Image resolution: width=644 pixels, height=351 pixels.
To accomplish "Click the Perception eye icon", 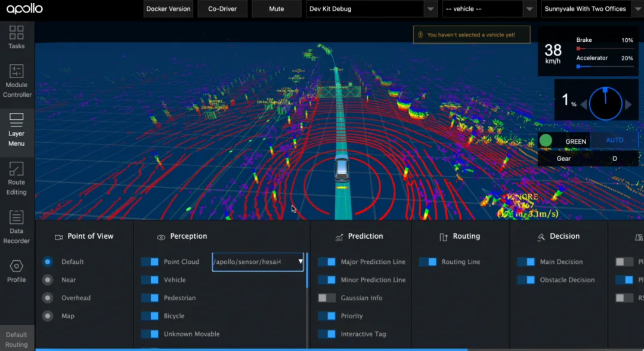I will click(x=161, y=237).
